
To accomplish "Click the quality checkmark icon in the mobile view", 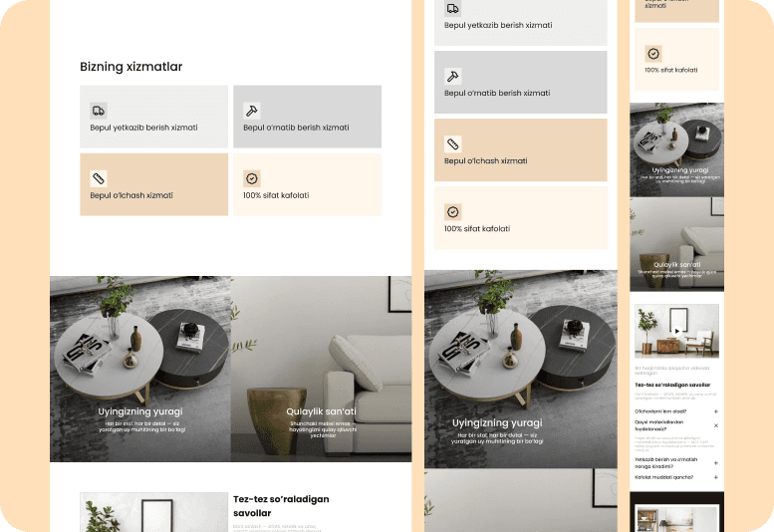I will (x=653, y=53).
